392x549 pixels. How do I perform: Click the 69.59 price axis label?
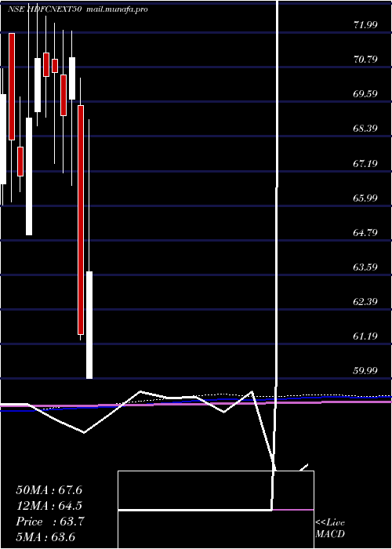point(366,94)
